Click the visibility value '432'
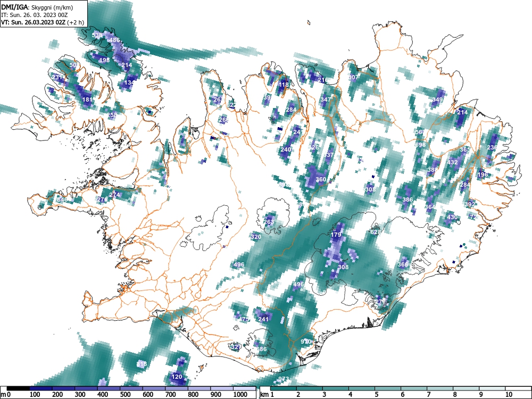The height and width of the screenshot is (399, 532). [x=453, y=162]
